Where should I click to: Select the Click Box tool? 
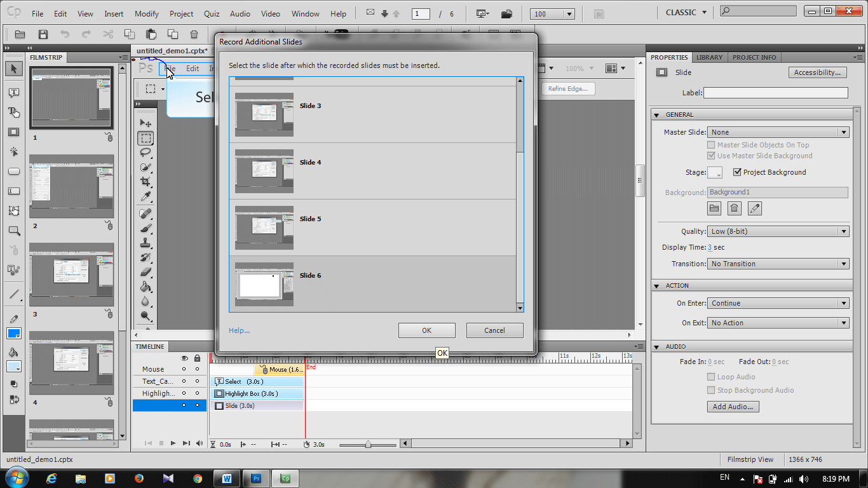[14, 152]
